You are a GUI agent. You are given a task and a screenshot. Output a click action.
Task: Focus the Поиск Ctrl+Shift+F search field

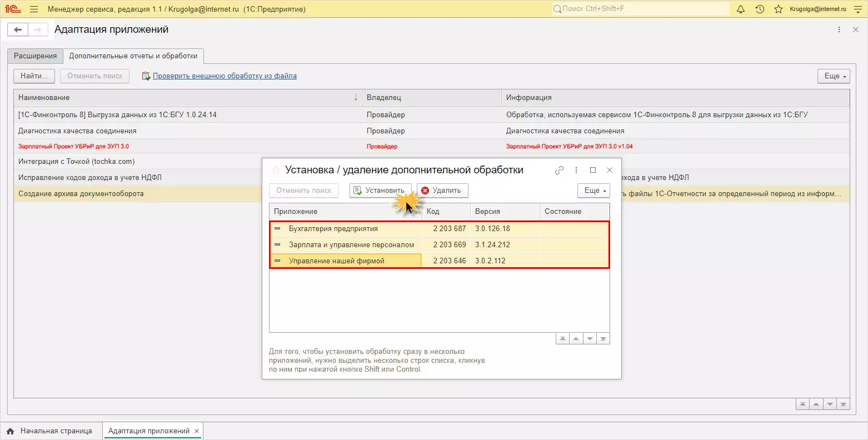click(x=640, y=9)
